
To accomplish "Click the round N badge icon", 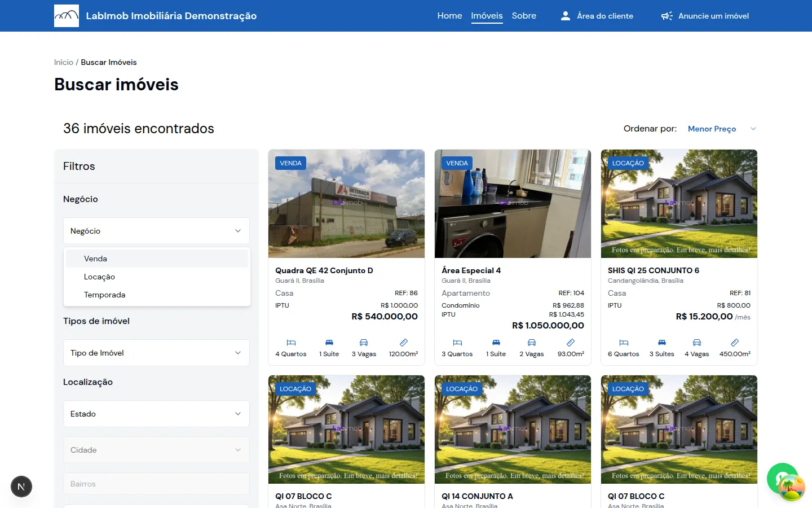I will point(21,487).
